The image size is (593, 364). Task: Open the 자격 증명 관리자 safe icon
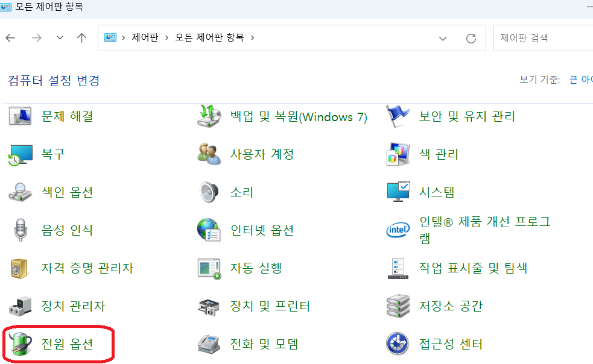click(19, 268)
